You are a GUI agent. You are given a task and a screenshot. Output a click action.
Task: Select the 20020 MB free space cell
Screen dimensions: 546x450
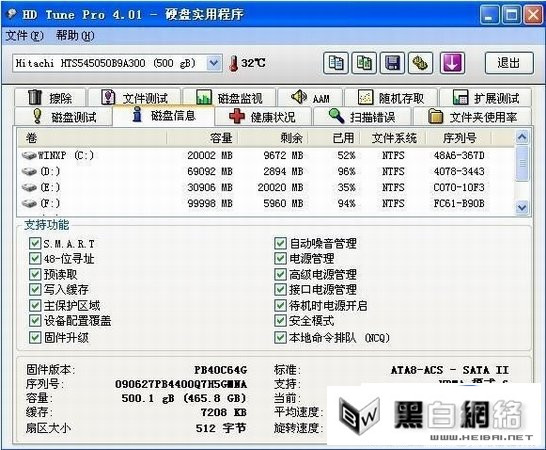point(280,187)
